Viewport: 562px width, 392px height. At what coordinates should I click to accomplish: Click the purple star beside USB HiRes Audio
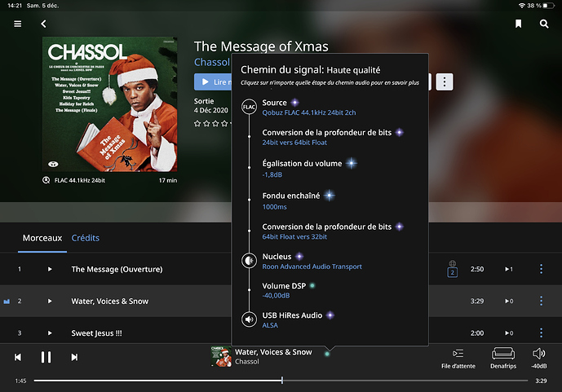[x=330, y=315]
